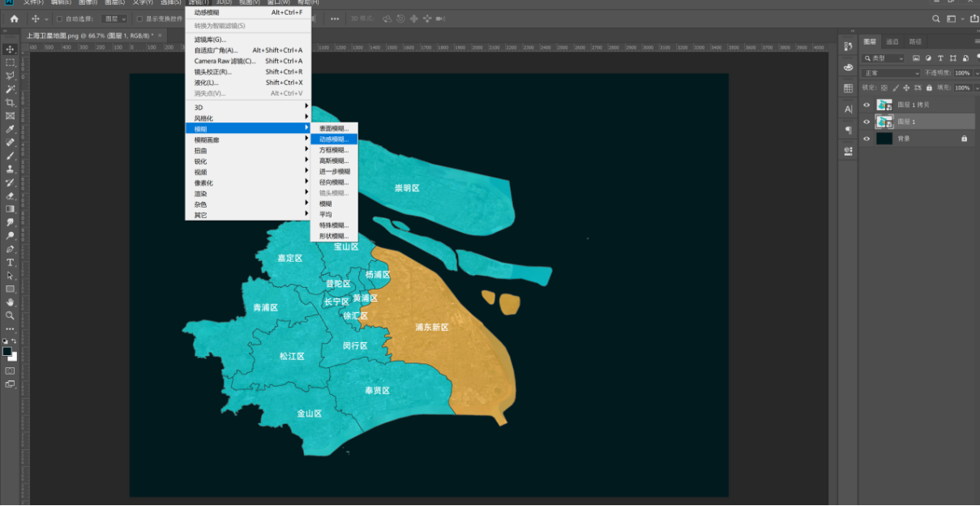Choose 高斯模糊 from the blur submenu
The image size is (980, 506).
(x=333, y=160)
